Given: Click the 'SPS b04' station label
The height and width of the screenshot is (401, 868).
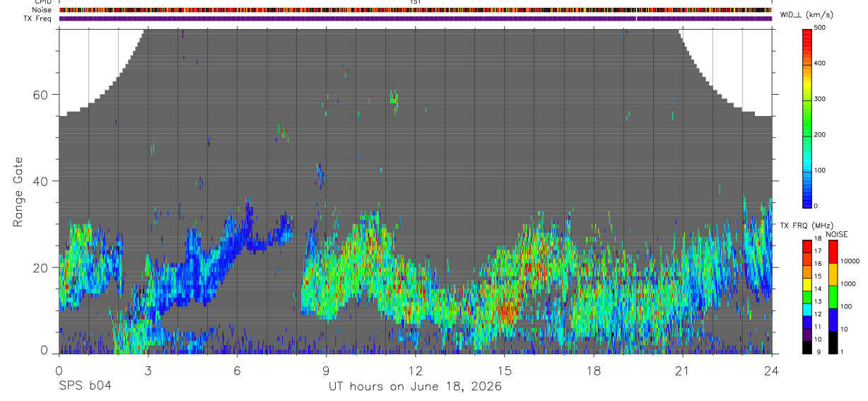Looking at the screenshot, I should point(85,387).
